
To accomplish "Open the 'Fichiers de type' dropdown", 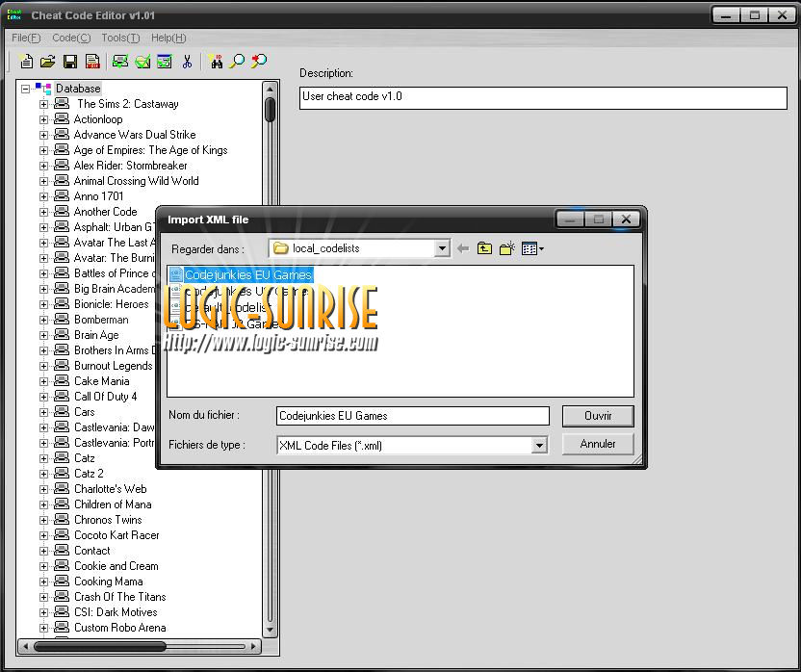I will pos(539,445).
